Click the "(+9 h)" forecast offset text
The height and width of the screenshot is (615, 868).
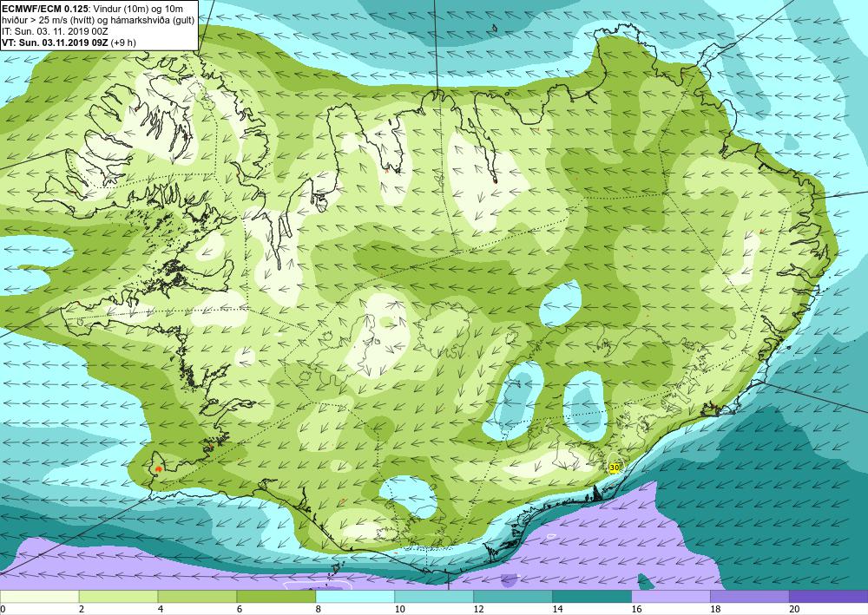[123, 43]
